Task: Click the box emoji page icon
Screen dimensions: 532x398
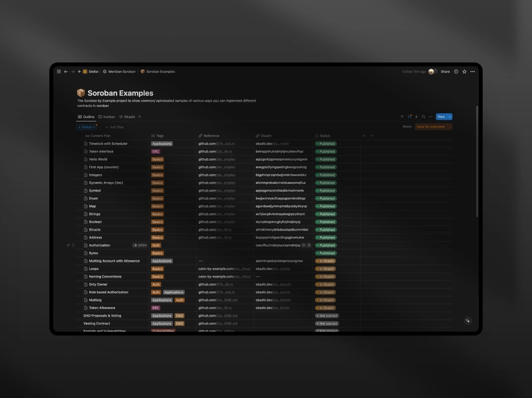Action: [80, 92]
